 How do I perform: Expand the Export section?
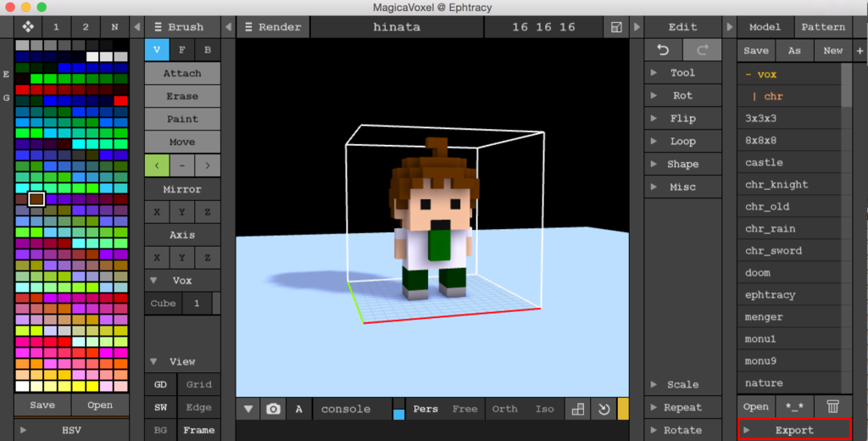click(x=794, y=430)
